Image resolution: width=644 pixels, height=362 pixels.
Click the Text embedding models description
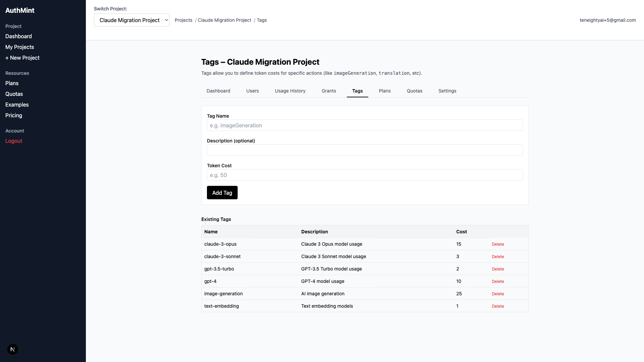(x=327, y=306)
